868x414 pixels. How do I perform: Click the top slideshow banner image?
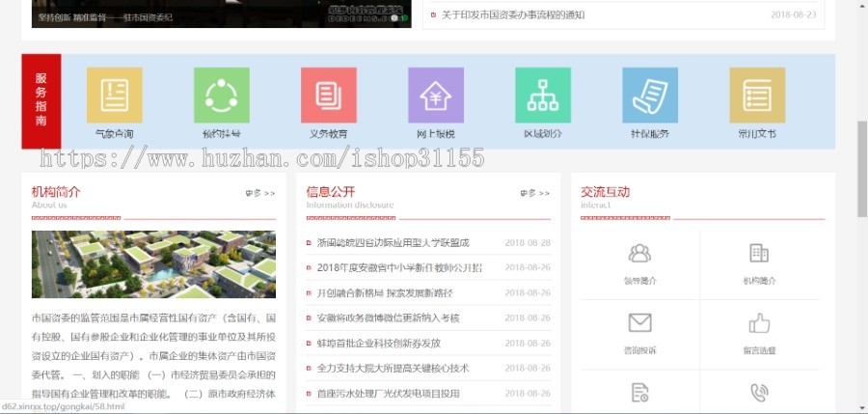coord(222,14)
